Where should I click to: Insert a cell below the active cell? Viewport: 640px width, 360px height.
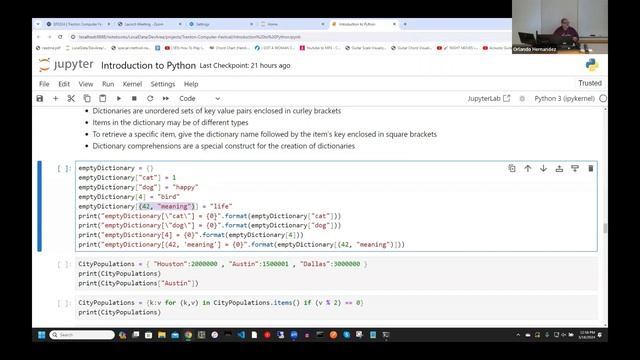[575, 168]
